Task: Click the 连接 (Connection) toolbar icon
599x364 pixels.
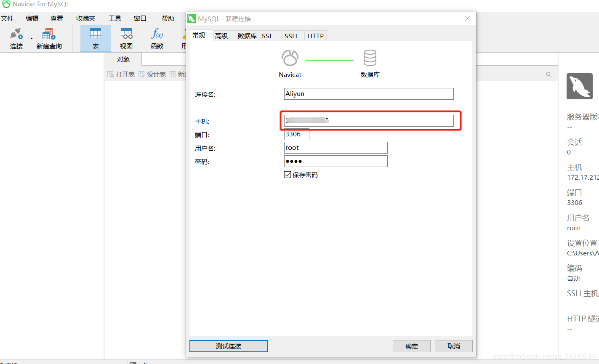Action: pos(16,38)
